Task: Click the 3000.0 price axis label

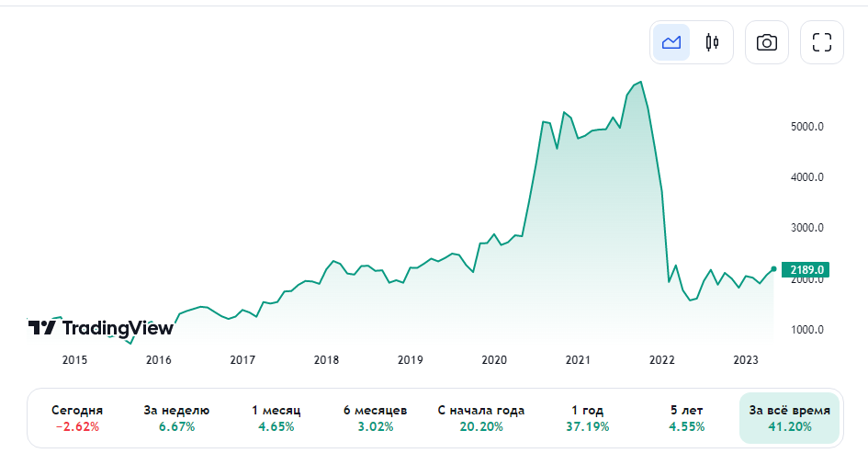Action: (x=807, y=228)
